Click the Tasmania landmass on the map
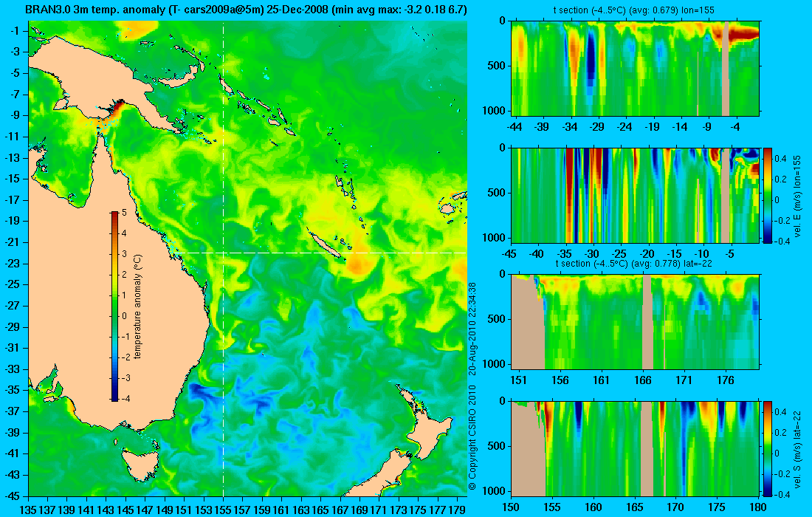This screenshot has height=517, width=812. pos(139,465)
